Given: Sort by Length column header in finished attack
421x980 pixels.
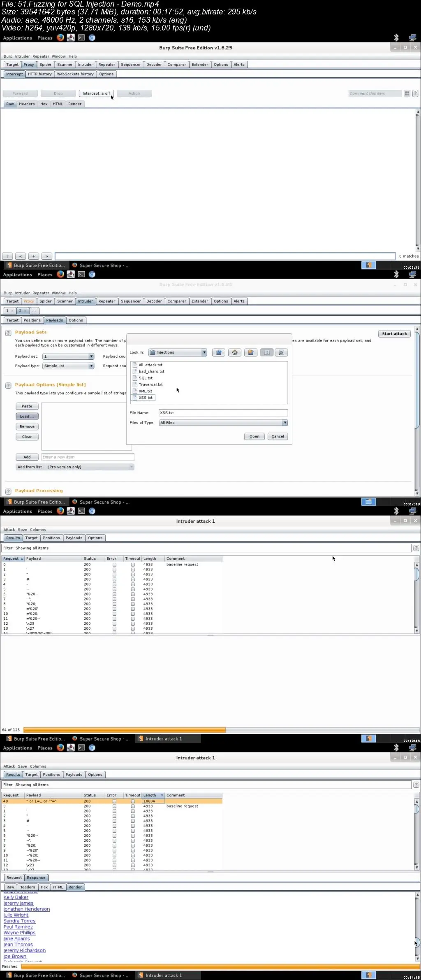Looking at the screenshot, I should click(x=153, y=795).
